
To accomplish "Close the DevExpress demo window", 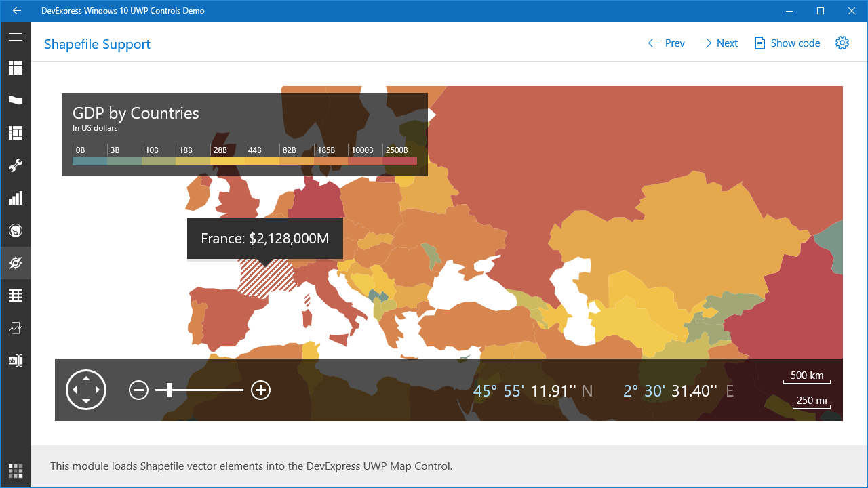I will point(852,11).
